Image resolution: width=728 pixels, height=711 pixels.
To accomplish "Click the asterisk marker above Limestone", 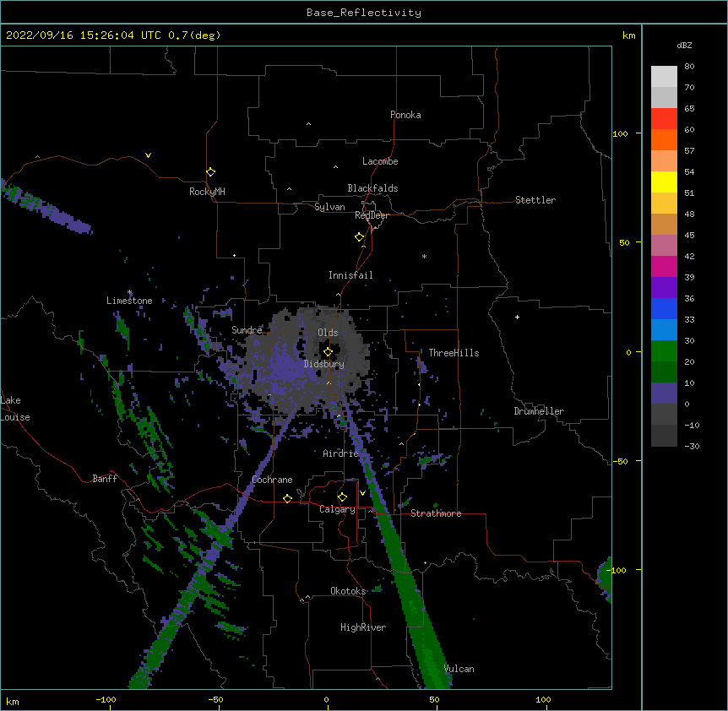I will point(130,292).
